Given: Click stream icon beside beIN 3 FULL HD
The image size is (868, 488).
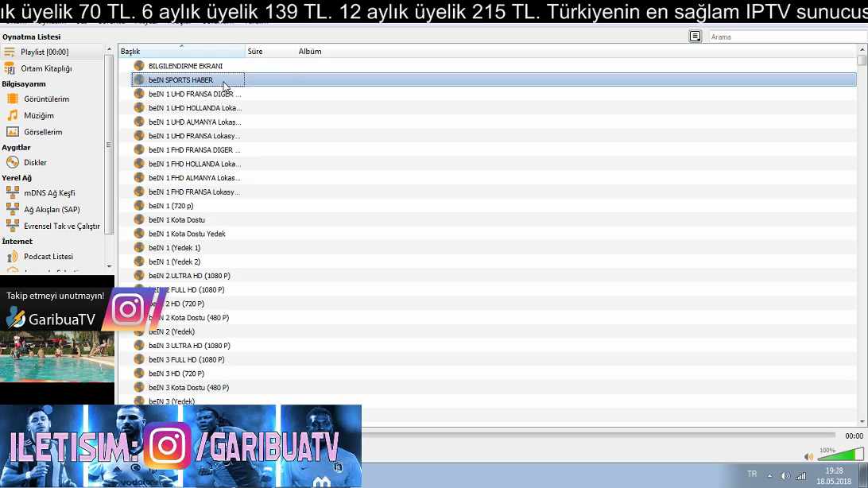Looking at the screenshot, I should [x=139, y=359].
